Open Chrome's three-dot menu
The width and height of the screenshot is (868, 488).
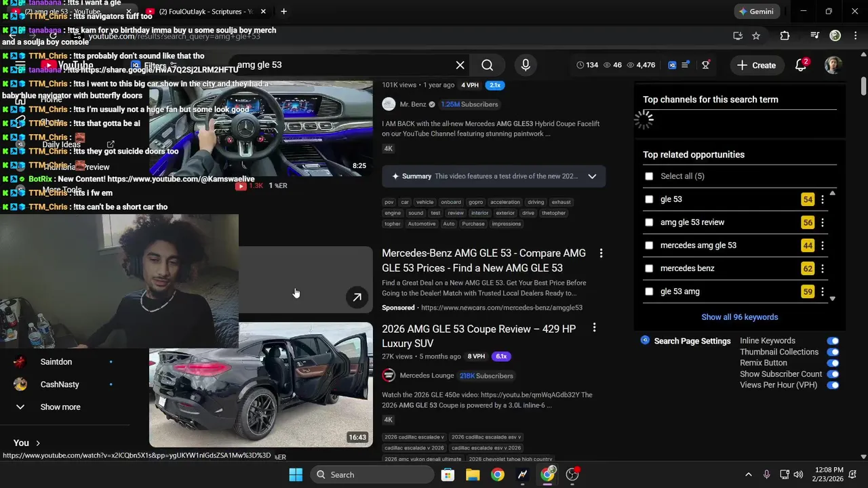pyautogui.click(x=855, y=36)
